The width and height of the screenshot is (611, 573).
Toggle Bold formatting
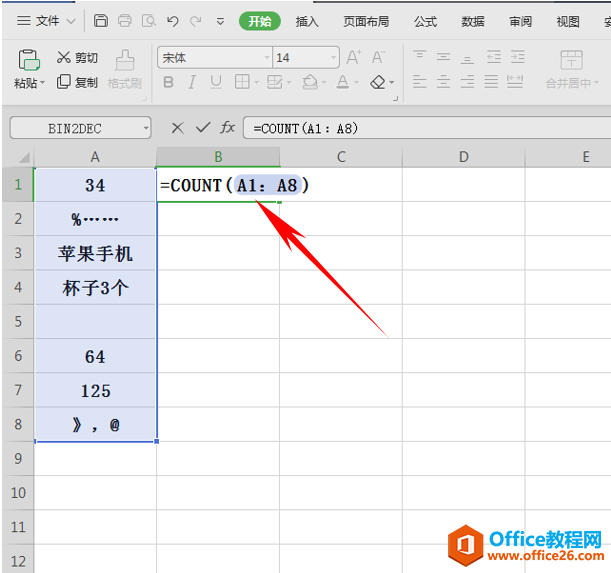tap(168, 82)
